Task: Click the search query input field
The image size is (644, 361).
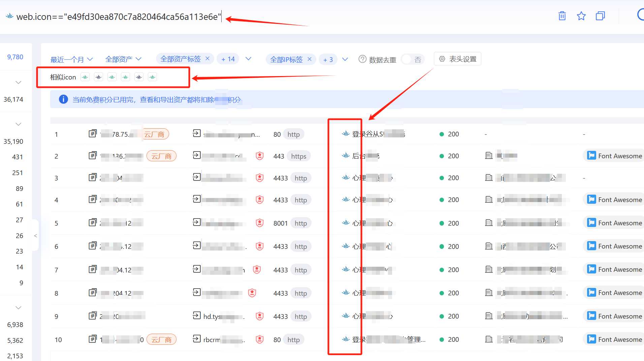Action: click(119, 17)
